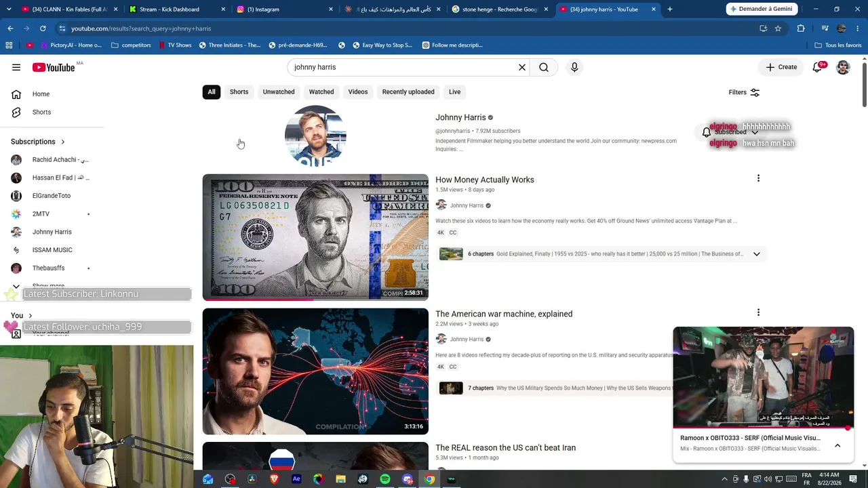Clear the search box with the X icon
Screen dimensions: 868x488
[522, 67]
